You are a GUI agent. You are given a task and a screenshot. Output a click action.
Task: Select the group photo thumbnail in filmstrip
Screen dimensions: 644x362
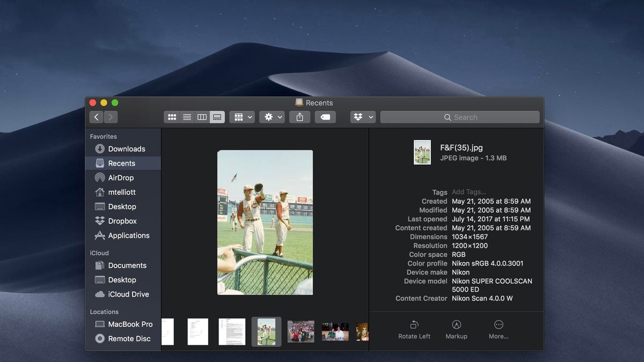(x=301, y=331)
